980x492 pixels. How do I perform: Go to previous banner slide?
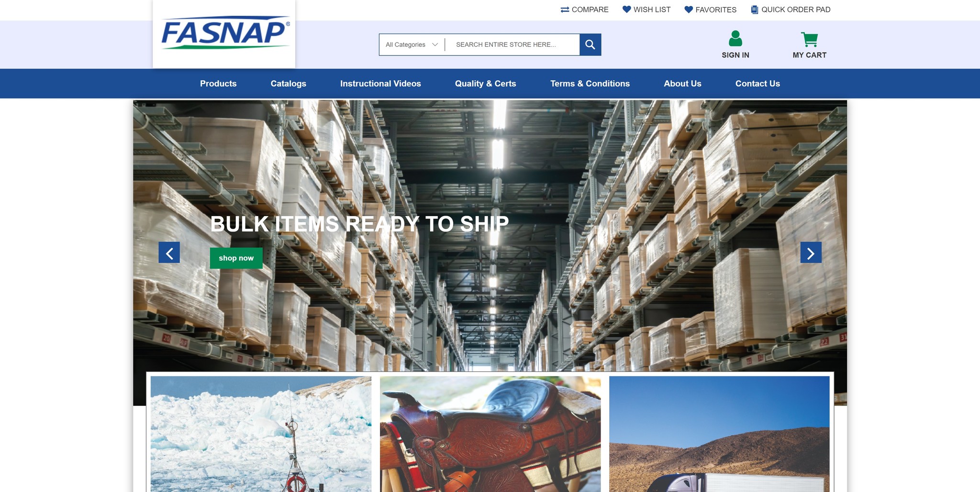[169, 252]
